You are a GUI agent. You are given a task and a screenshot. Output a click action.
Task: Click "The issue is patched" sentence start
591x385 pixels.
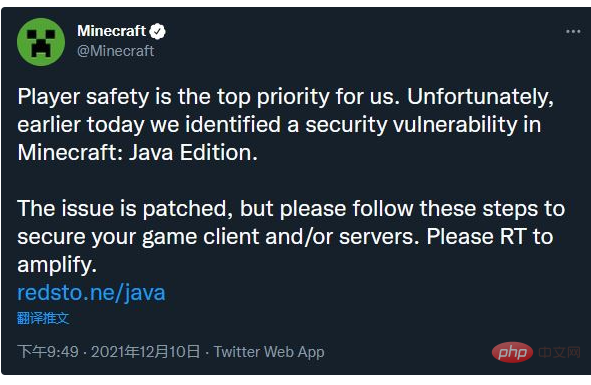[122, 209]
